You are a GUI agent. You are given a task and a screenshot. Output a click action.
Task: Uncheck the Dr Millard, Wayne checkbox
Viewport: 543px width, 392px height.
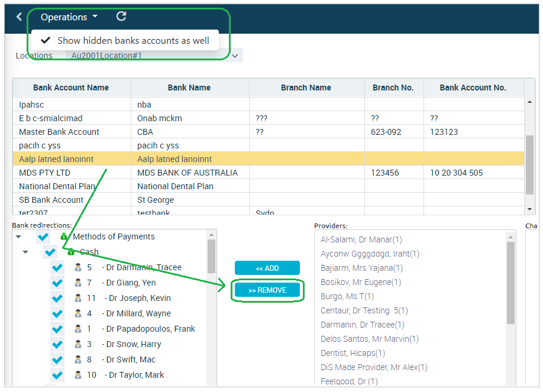point(57,313)
